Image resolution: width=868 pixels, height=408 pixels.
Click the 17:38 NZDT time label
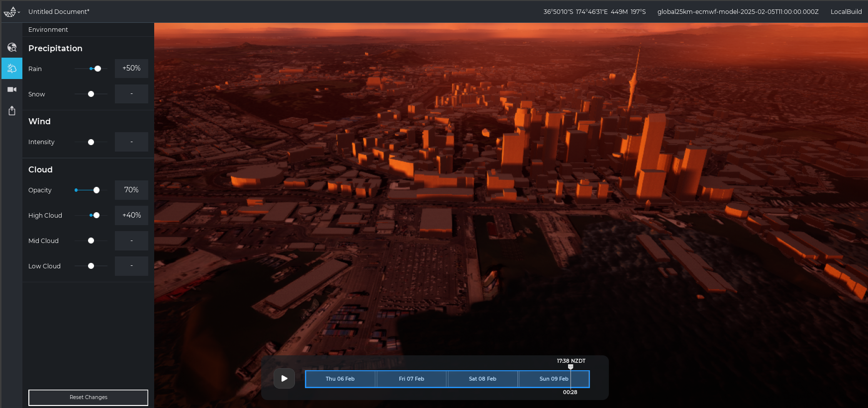571,361
